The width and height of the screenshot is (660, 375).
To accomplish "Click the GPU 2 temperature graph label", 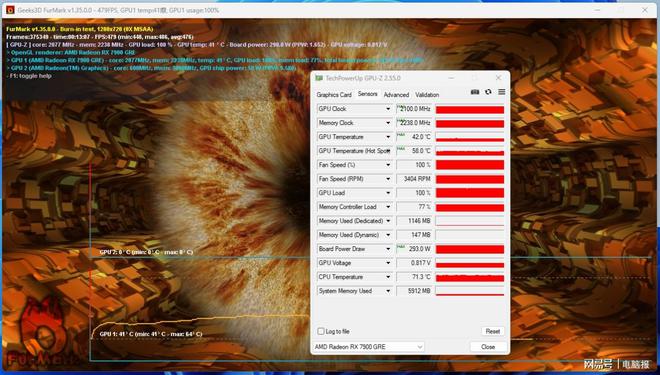I will point(146,252).
